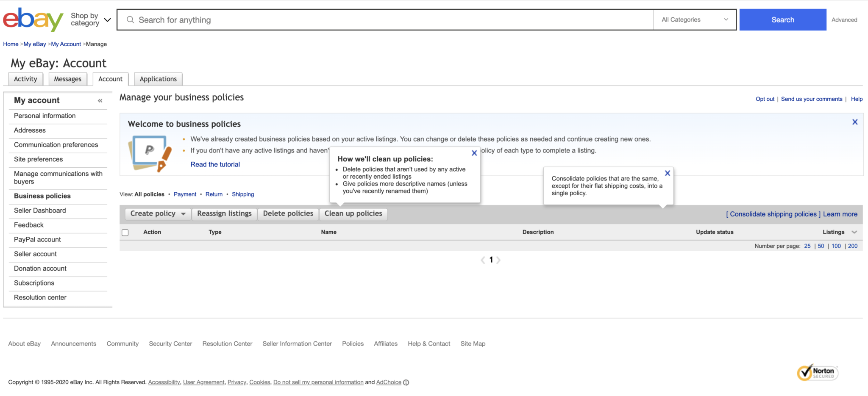
Task: Open the Applications tab
Action: 158,79
